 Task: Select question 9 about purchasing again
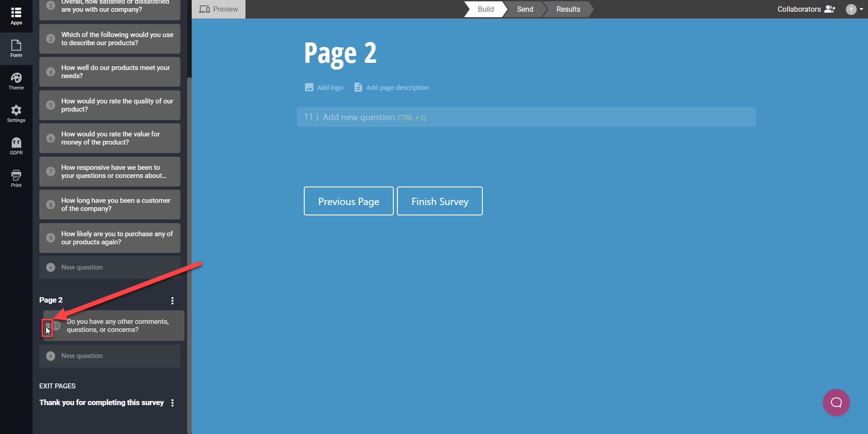[x=110, y=238]
